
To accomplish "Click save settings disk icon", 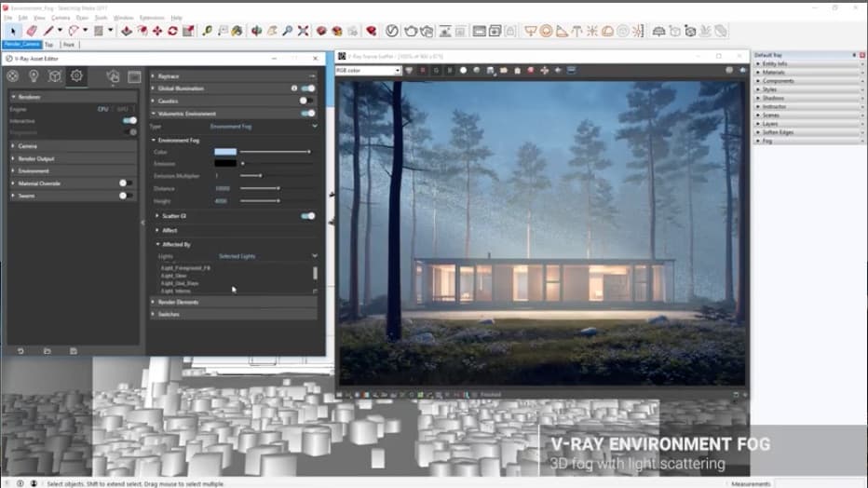I will [73, 351].
